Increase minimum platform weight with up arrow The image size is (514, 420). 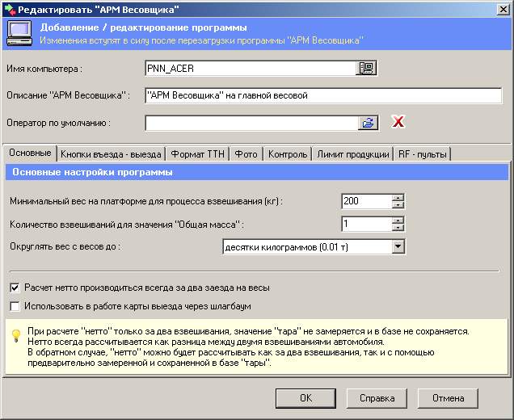[398, 197]
